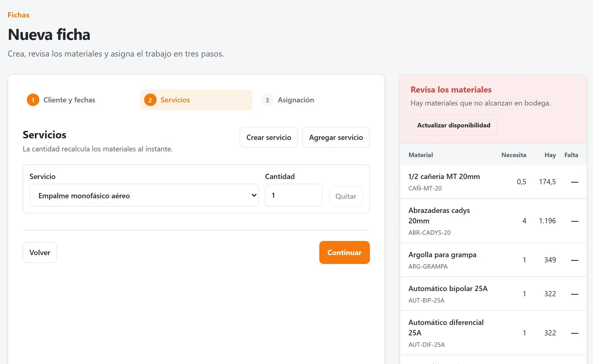Open the Fichas breadcrumb link
The width and height of the screenshot is (593, 364).
(18, 15)
